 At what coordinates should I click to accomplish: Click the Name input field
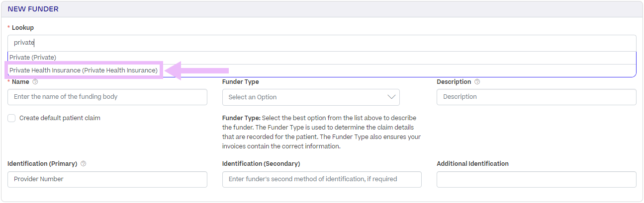(107, 97)
